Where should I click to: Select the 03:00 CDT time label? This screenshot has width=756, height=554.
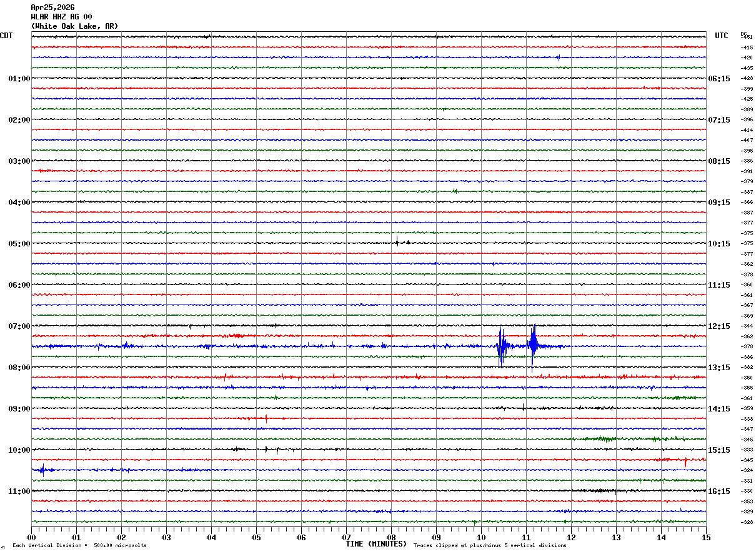point(19,161)
